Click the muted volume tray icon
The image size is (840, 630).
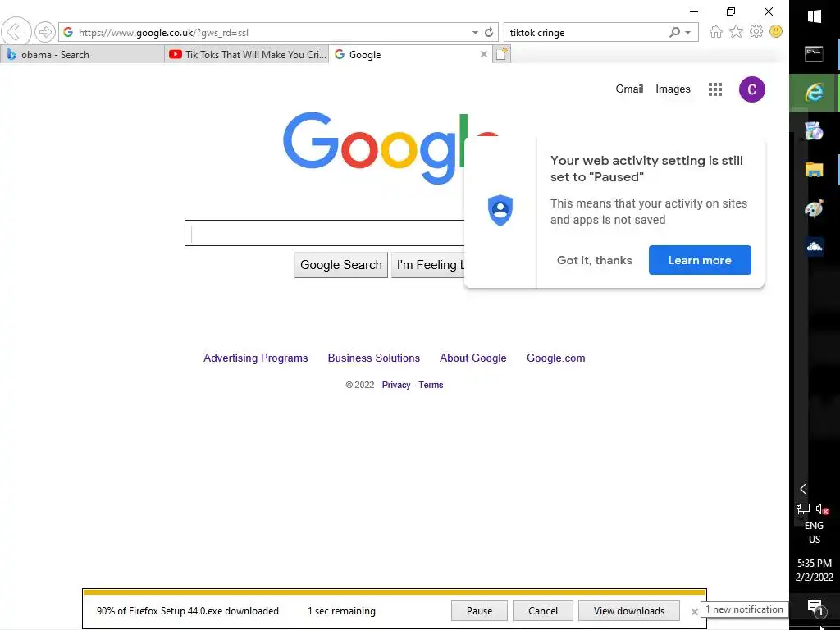click(822, 509)
